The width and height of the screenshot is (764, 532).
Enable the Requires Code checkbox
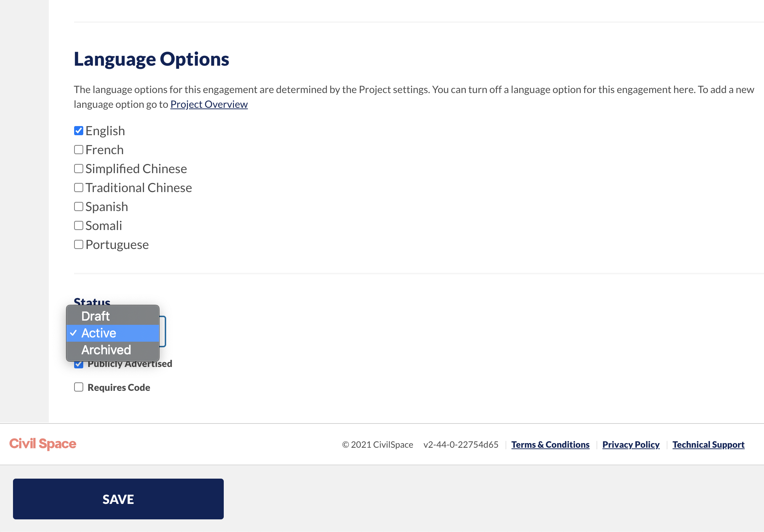pos(79,387)
